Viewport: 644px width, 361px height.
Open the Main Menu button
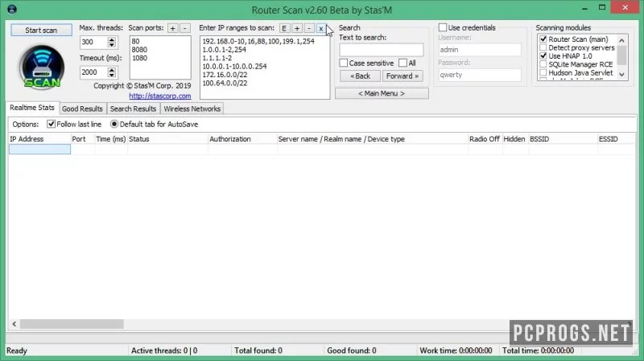[382, 93]
